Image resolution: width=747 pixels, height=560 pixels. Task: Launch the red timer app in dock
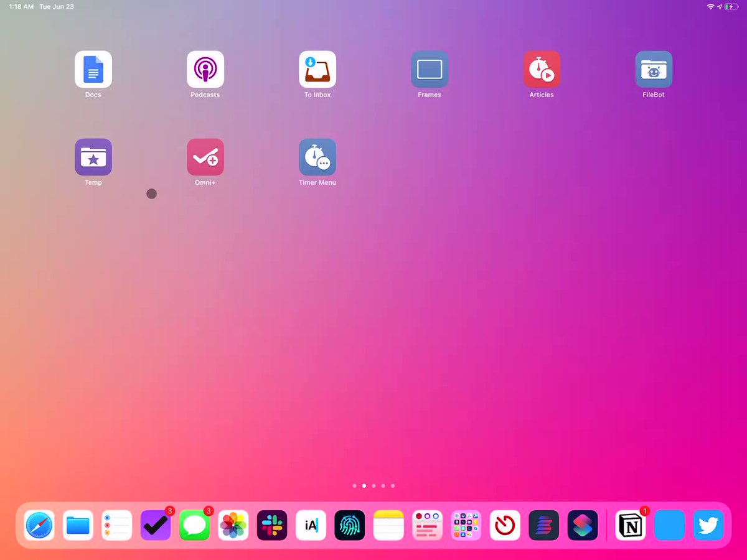[505, 525]
